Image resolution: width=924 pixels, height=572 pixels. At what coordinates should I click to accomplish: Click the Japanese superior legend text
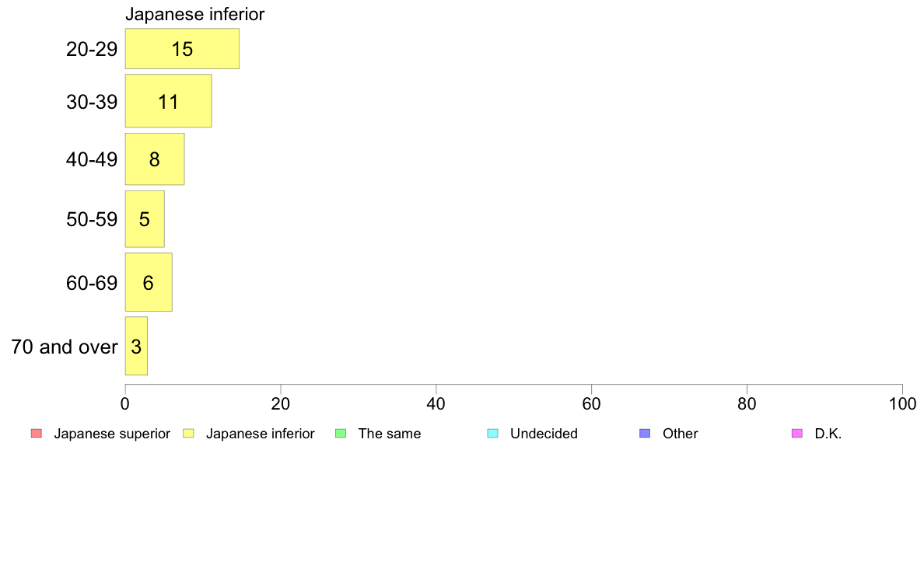point(112,434)
